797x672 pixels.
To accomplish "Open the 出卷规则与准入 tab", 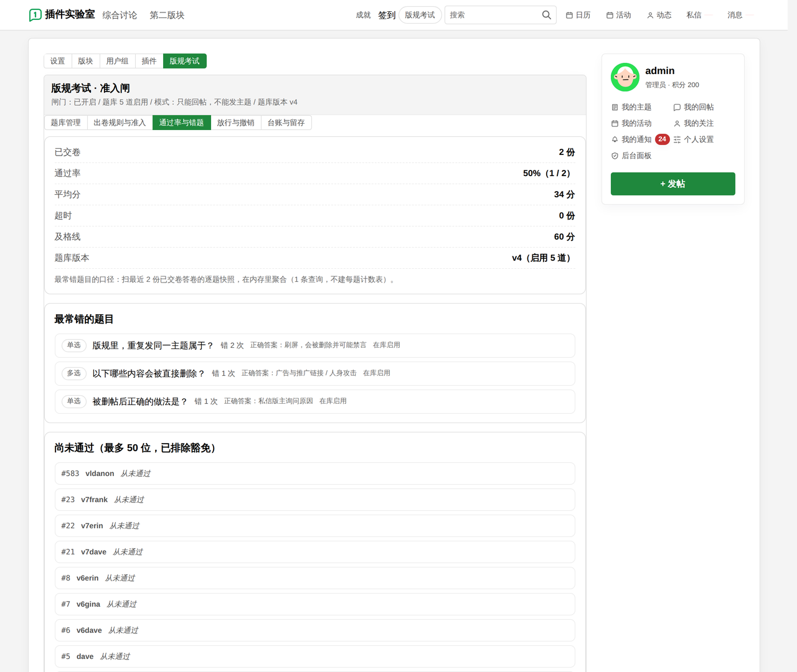I will point(120,123).
